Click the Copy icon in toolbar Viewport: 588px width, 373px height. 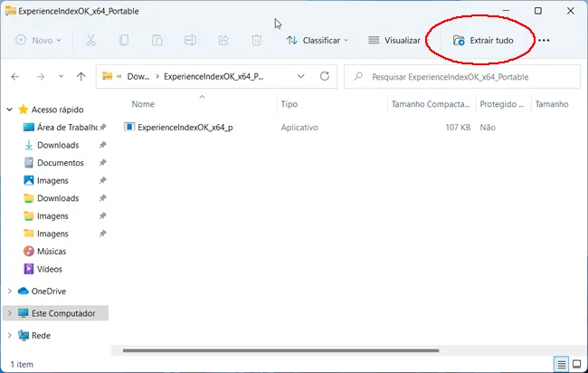(x=124, y=40)
